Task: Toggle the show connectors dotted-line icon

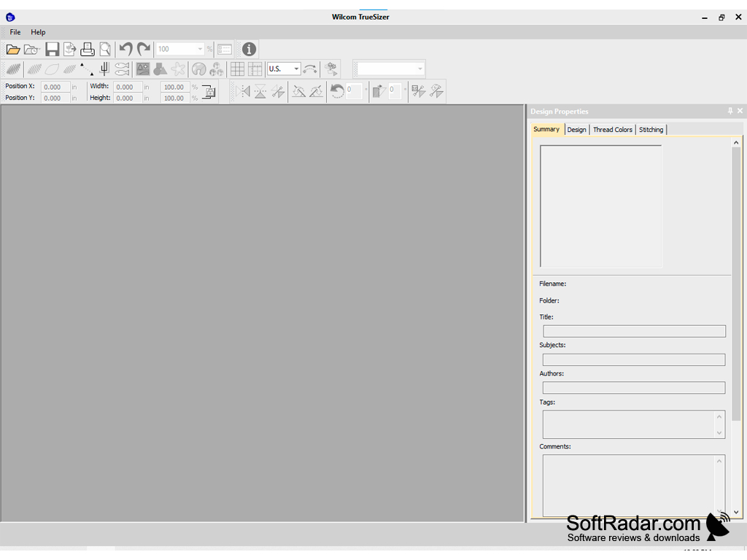Action: [87, 69]
